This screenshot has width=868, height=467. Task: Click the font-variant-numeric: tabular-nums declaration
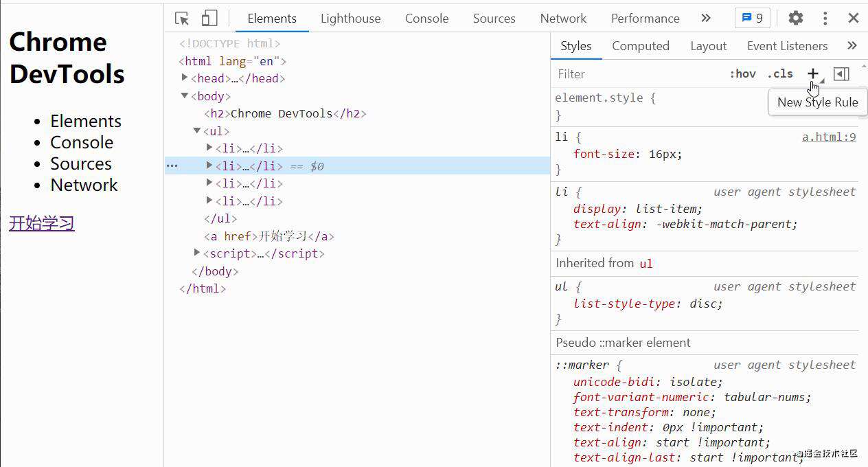point(692,397)
